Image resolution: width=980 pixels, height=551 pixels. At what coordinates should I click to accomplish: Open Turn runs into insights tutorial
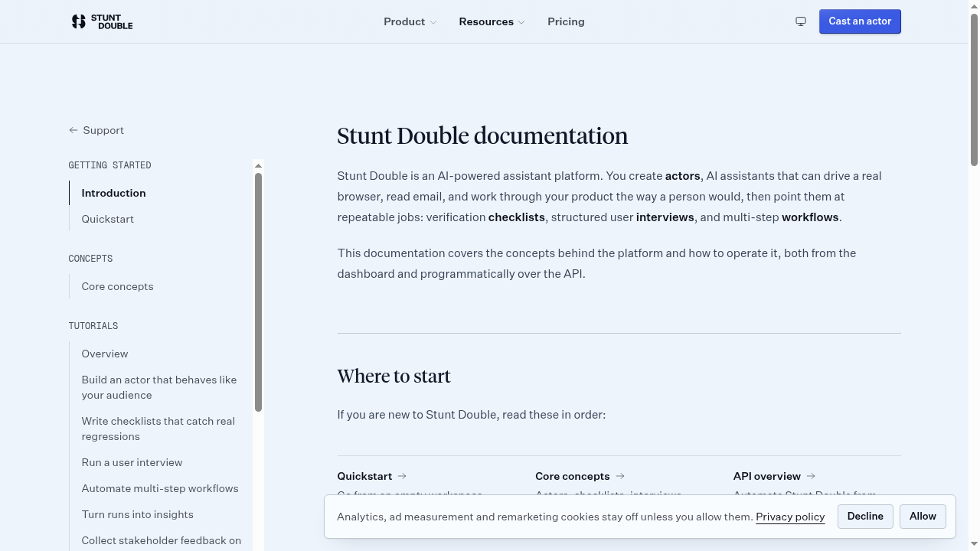138,514
